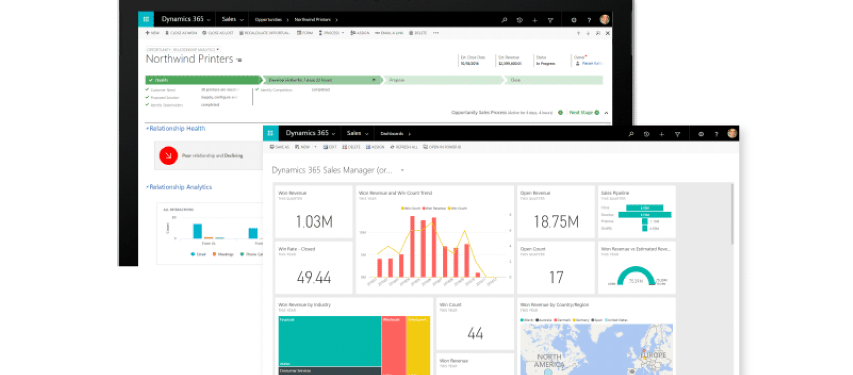This screenshot has height=375, width=853.
Task: Click CLOSE AS WON command
Action: 181,33
